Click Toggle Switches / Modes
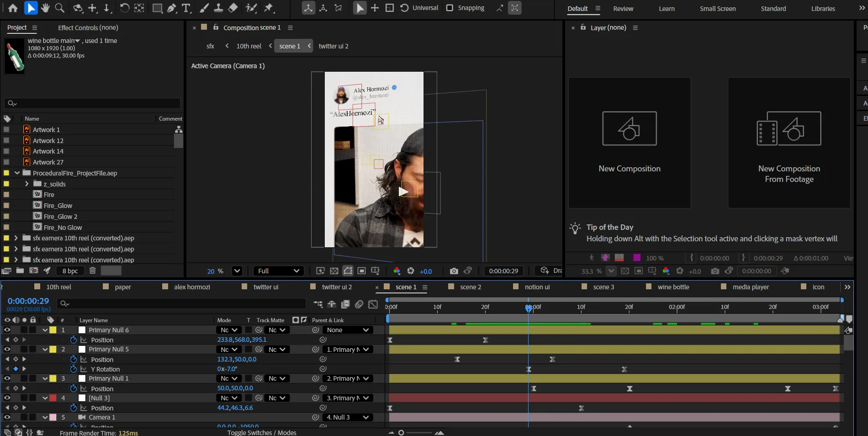This screenshot has width=868, height=436. [261, 432]
